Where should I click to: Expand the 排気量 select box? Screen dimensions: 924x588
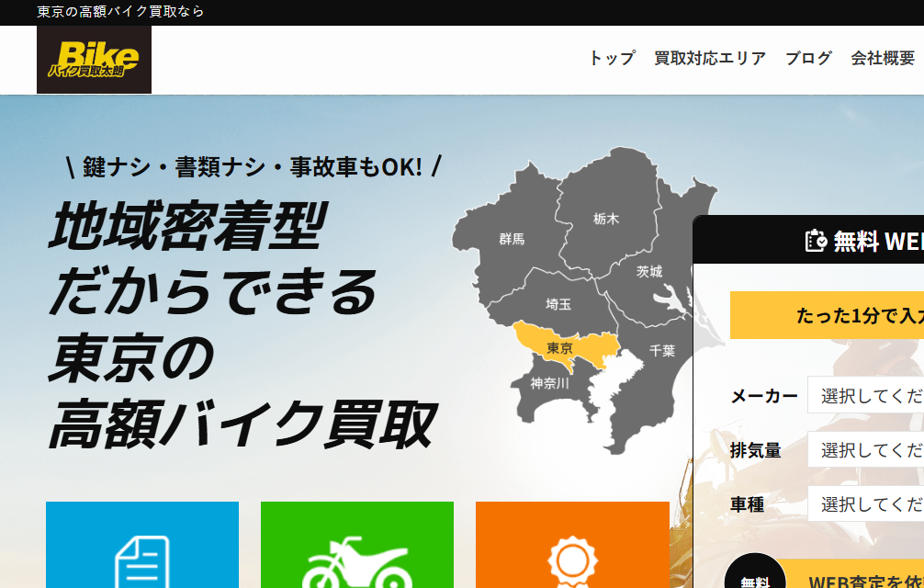(865, 450)
